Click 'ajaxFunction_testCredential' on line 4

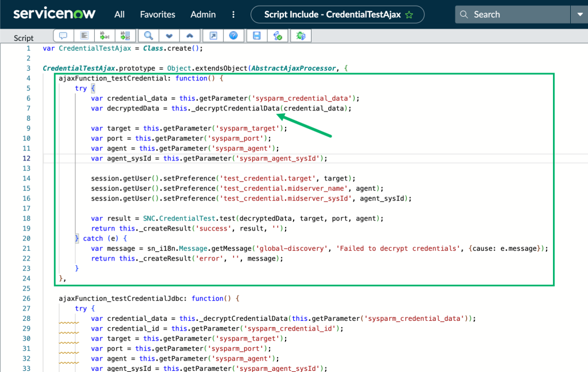pyautogui.click(x=112, y=78)
